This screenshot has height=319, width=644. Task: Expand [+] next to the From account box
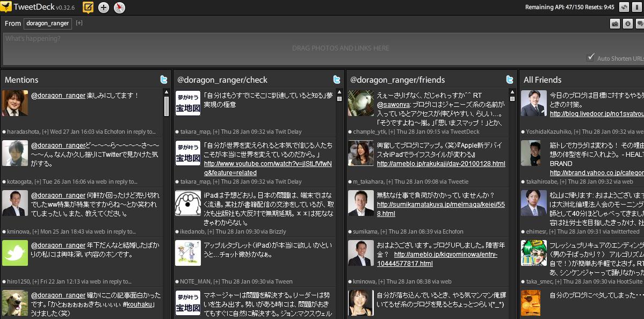(x=79, y=23)
